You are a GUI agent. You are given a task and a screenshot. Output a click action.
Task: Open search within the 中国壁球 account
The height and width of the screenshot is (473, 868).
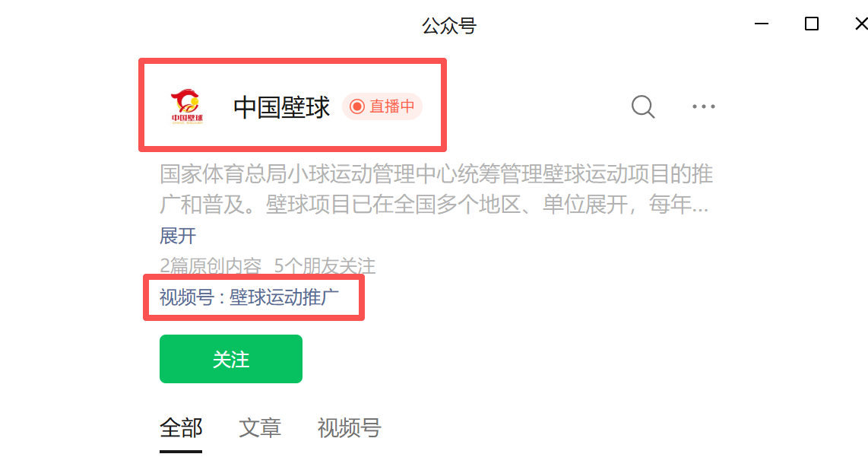pyautogui.click(x=643, y=106)
